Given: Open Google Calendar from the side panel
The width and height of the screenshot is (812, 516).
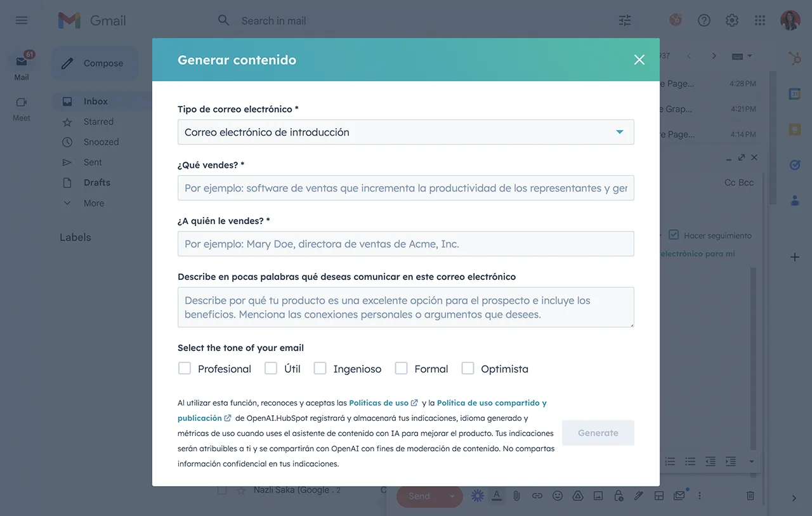Looking at the screenshot, I should pos(794,94).
